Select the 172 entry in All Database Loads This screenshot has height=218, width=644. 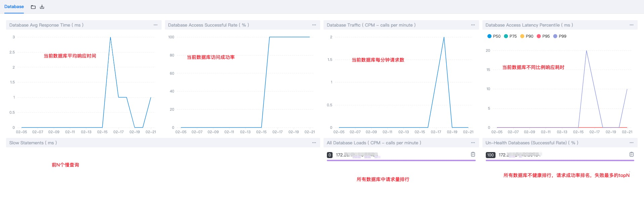(358, 155)
